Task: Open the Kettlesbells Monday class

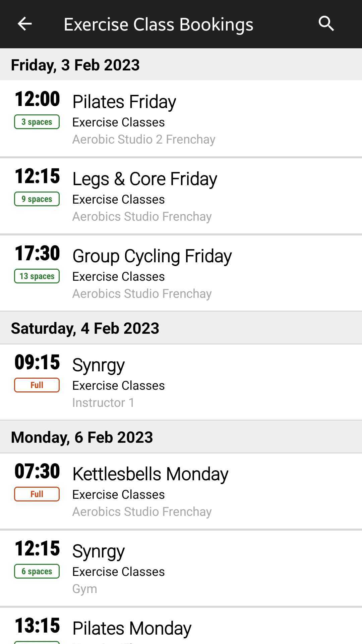Action: click(150, 474)
